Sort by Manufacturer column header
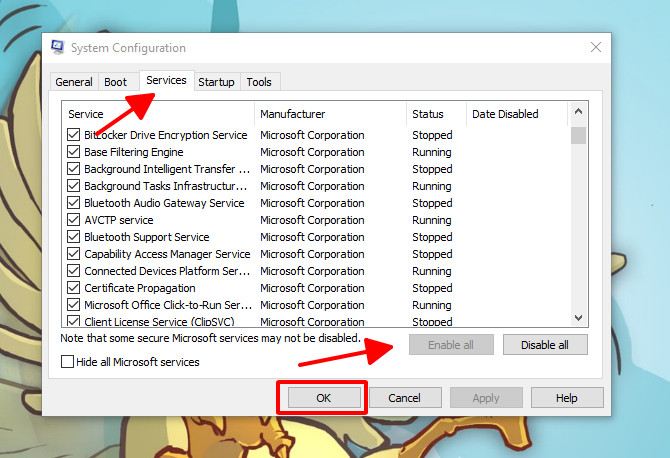This screenshot has width=670, height=458. [x=330, y=114]
